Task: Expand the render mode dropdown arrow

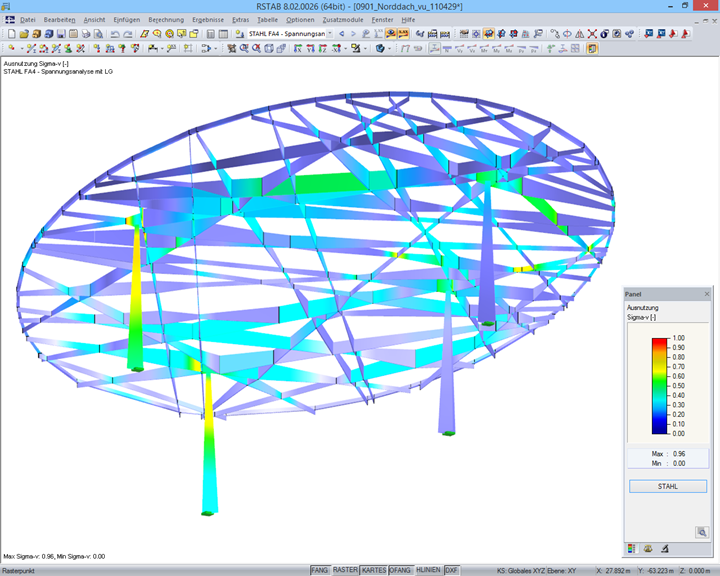Action: click(390, 49)
